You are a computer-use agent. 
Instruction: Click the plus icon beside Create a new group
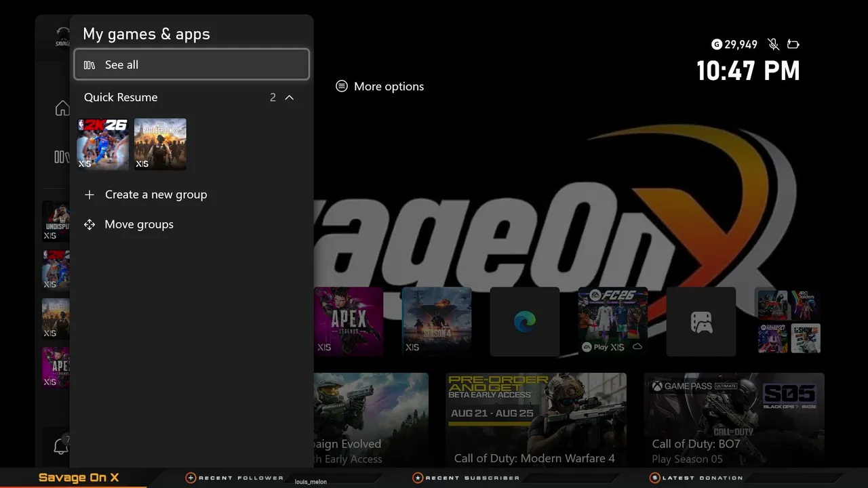[90, 195]
